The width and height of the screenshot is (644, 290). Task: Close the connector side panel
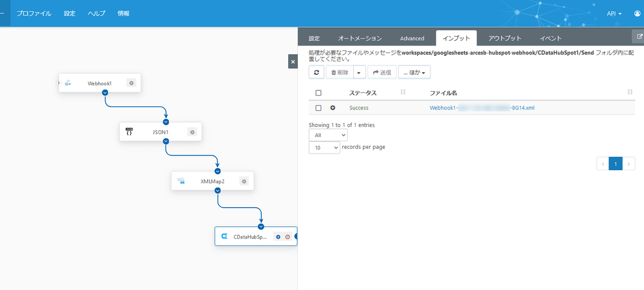[x=293, y=62]
